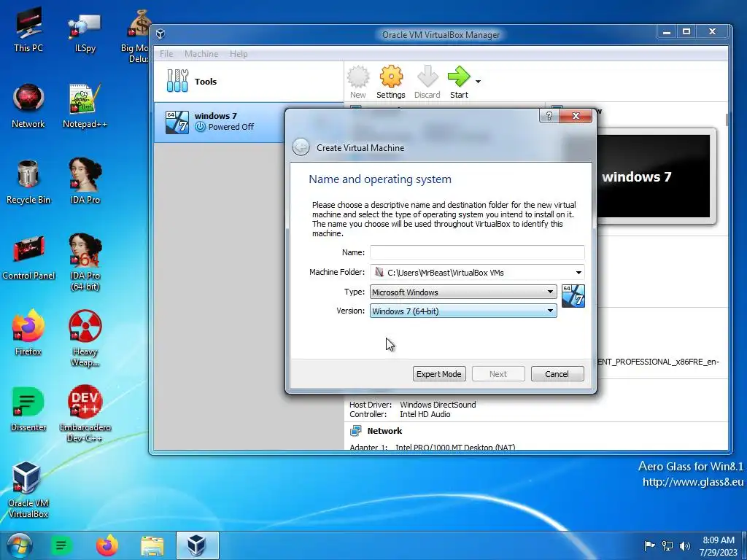Click the Windows DirectSound host driver text
This screenshot has height=560, width=747.
coord(438,404)
